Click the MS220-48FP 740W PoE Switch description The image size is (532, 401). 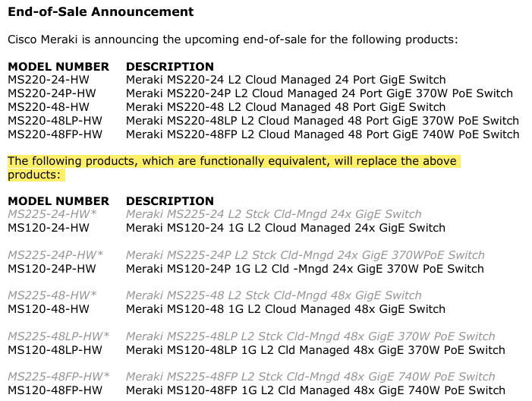pos(323,134)
